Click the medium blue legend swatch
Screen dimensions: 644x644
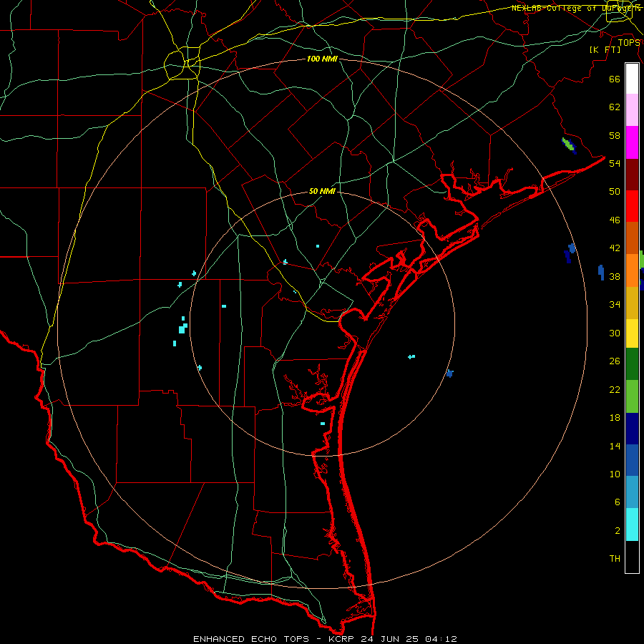click(632, 460)
